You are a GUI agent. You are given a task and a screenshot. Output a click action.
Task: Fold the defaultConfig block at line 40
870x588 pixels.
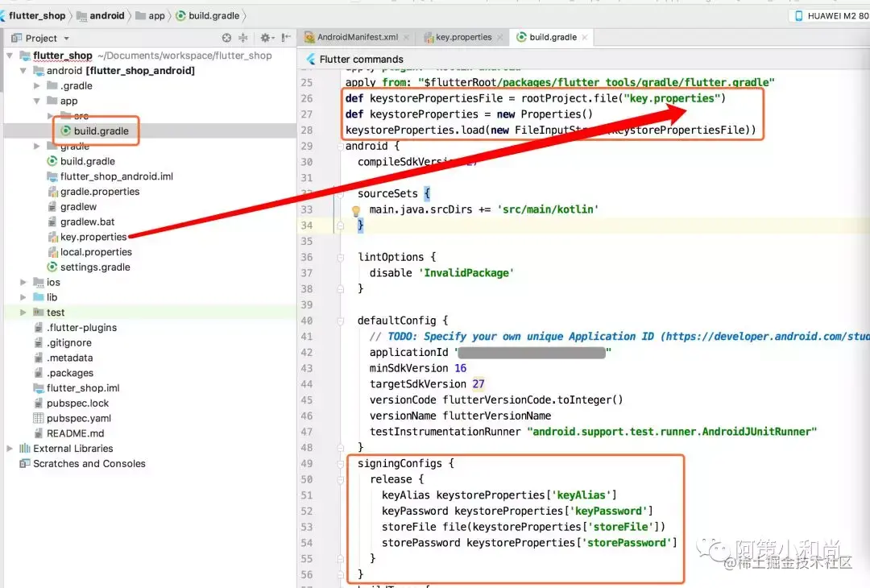[341, 321]
